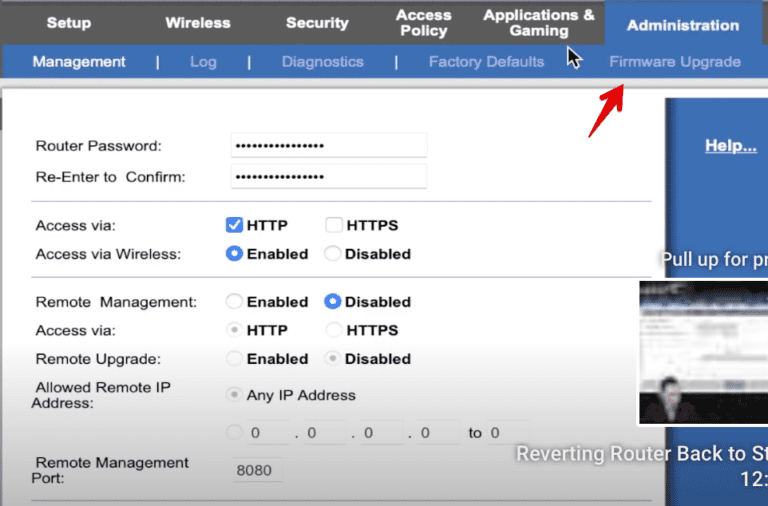Image resolution: width=768 pixels, height=506 pixels.
Task: Open Firmware Upgrade page
Action: (675, 62)
